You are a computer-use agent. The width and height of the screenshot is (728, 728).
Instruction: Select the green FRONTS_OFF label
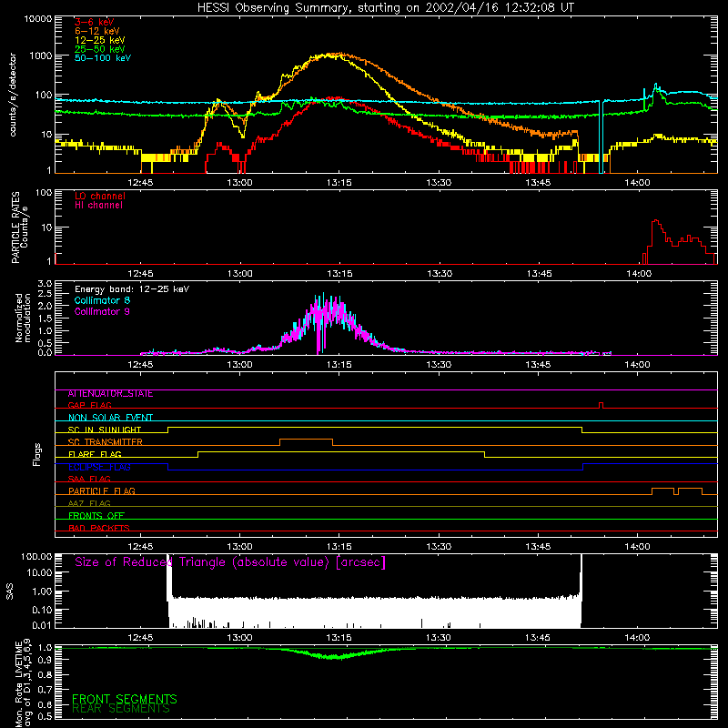point(96,516)
